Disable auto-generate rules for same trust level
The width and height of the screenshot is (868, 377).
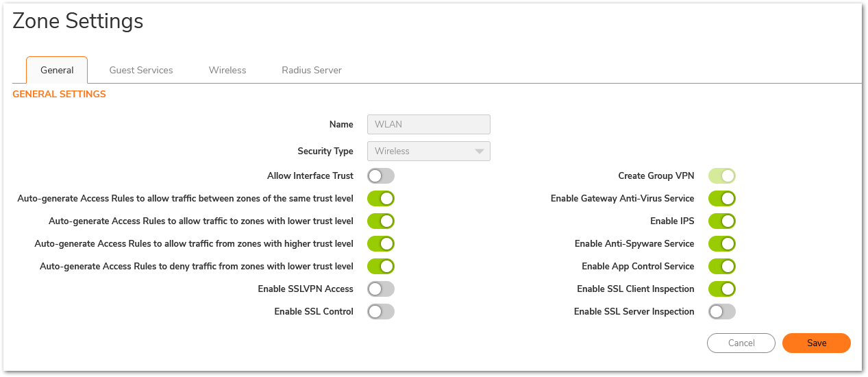381,199
